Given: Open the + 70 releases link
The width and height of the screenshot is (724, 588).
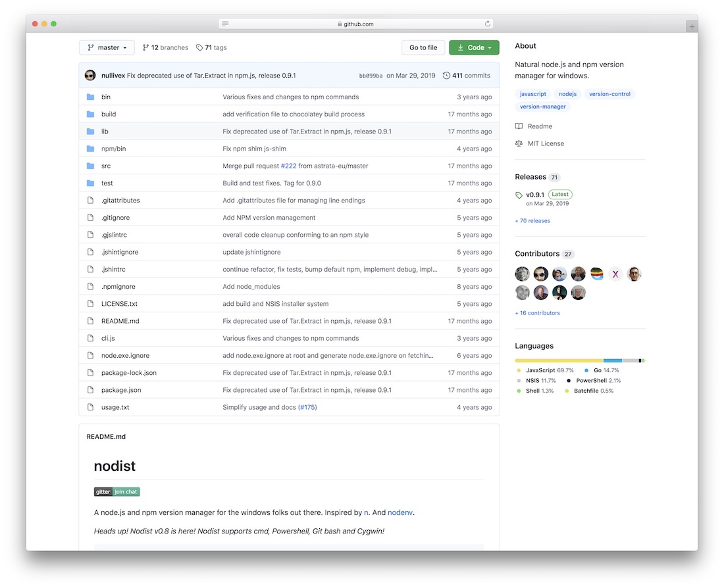Looking at the screenshot, I should pos(532,220).
